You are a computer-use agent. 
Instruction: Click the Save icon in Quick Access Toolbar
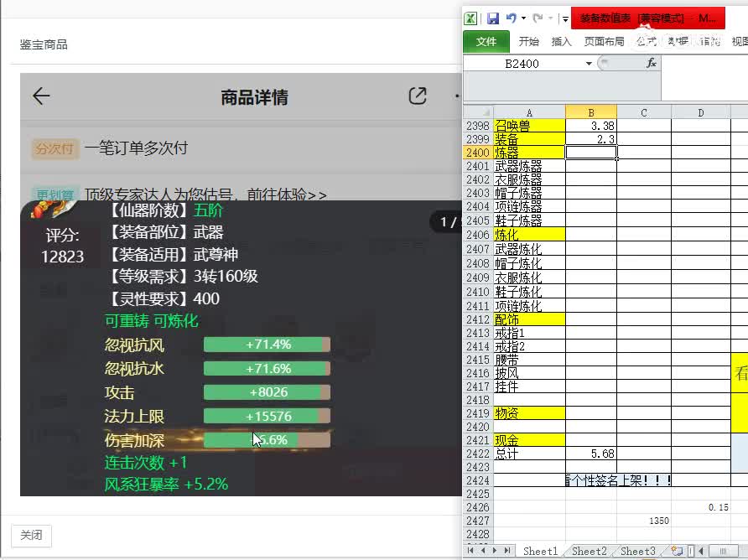[494, 17]
